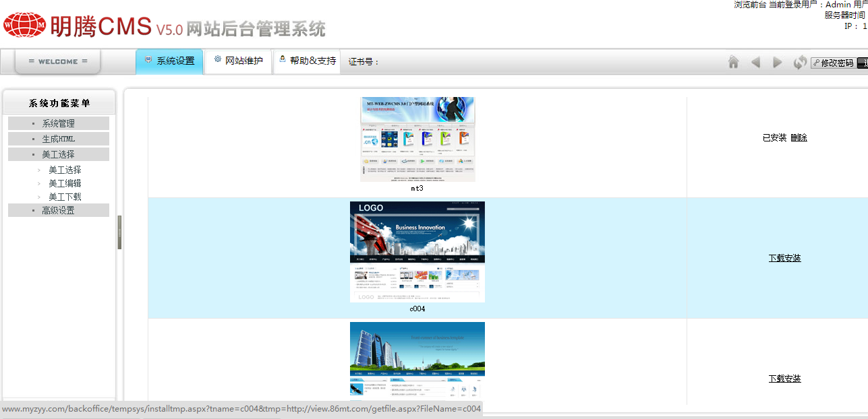This screenshot has width=868, height=419.
Task: Expand the 系统管理 menu section
Action: [59, 123]
